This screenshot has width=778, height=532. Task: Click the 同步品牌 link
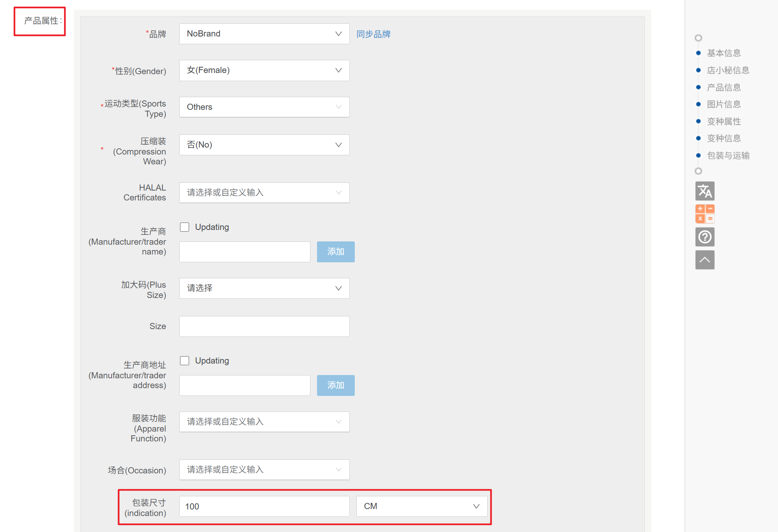373,34
